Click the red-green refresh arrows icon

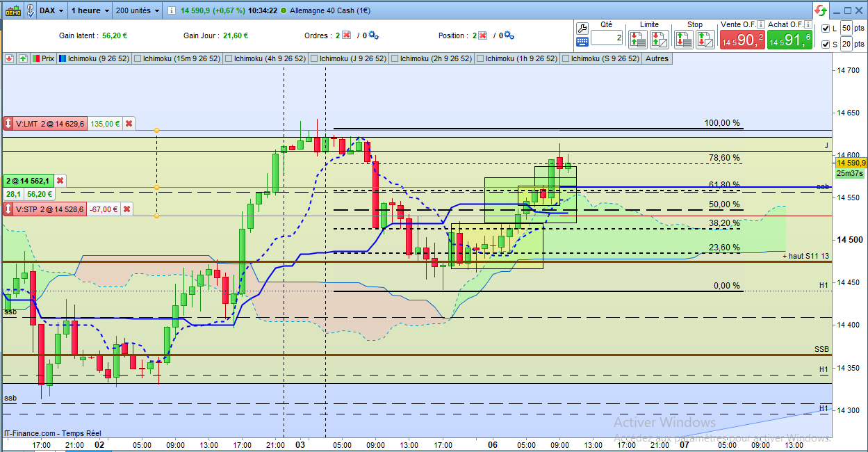tap(821, 10)
